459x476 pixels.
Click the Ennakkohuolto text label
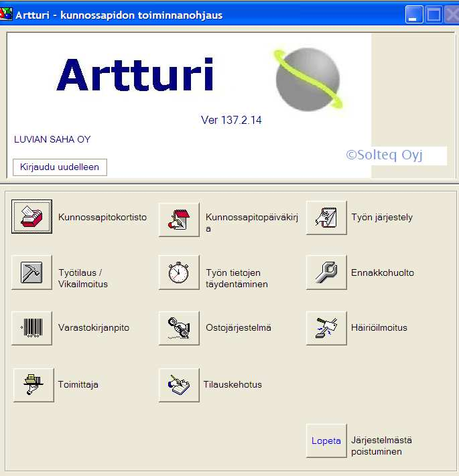click(383, 272)
